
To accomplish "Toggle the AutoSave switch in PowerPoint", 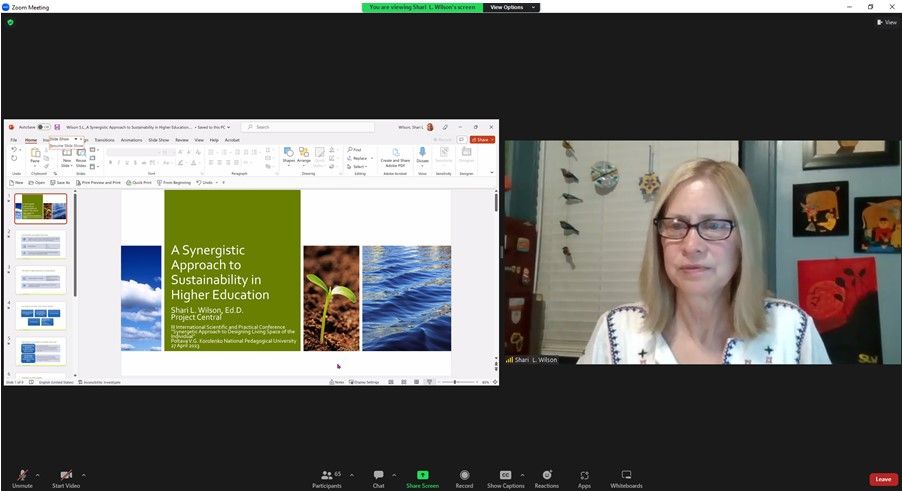I will pyautogui.click(x=45, y=127).
